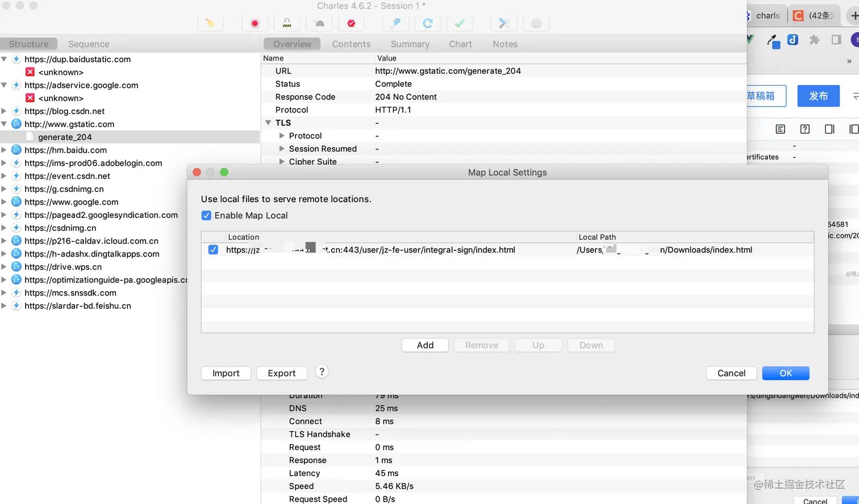Open the Summary tab
Viewport: 859px width, 504px height.
410,44
